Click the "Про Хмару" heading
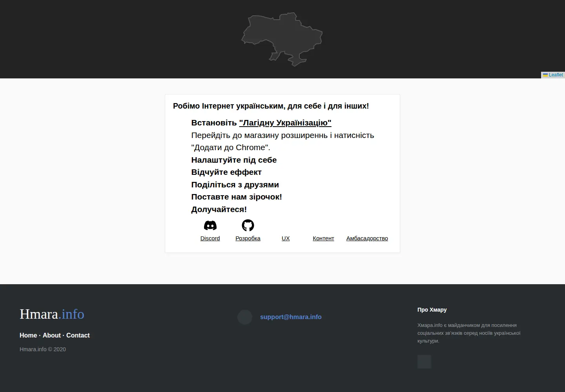Image resolution: width=565 pixels, height=392 pixels. (432, 310)
